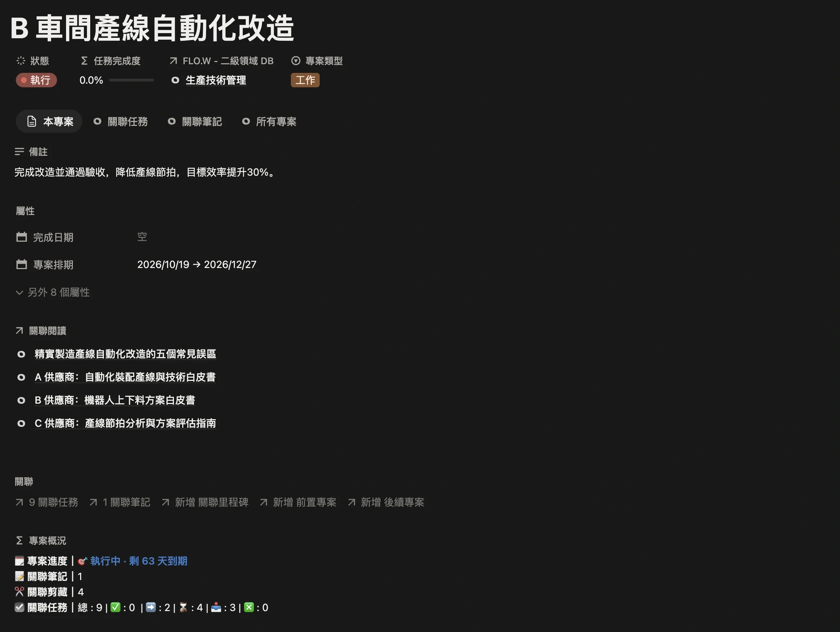The width and height of the screenshot is (840, 632).
Task: Click the calendar icon beside 完成日期
Action: point(22,237)
